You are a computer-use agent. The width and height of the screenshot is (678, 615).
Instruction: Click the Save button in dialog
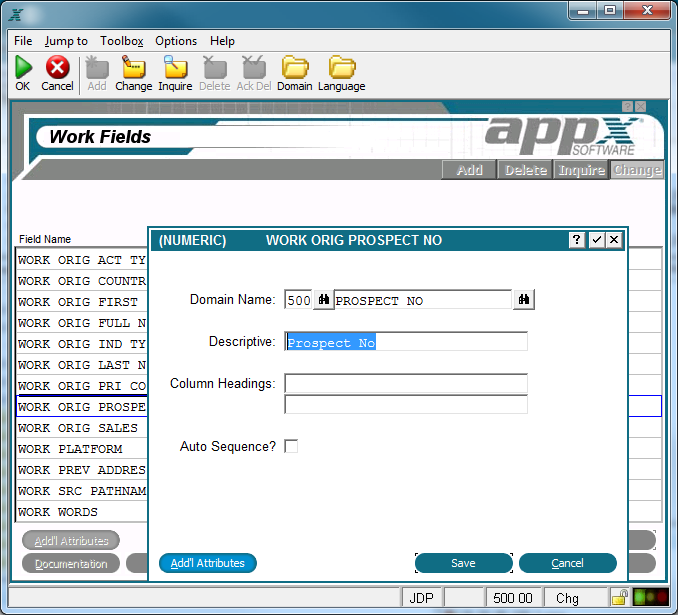click(464, 563)
